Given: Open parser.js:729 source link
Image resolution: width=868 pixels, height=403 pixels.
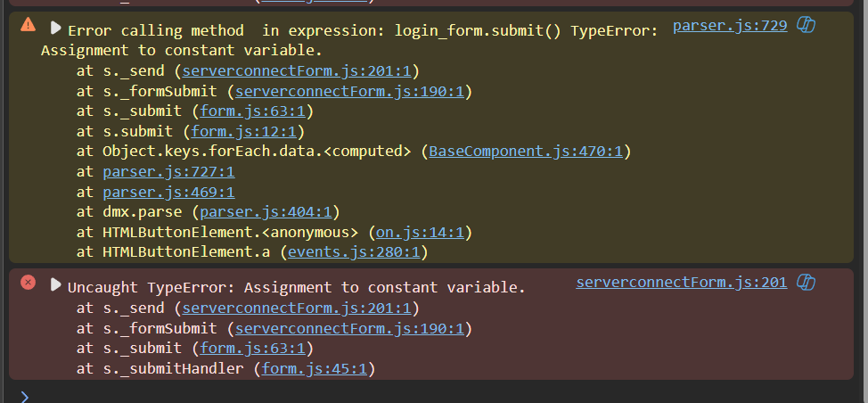Looking at the screenshot, I should [729, 26].
